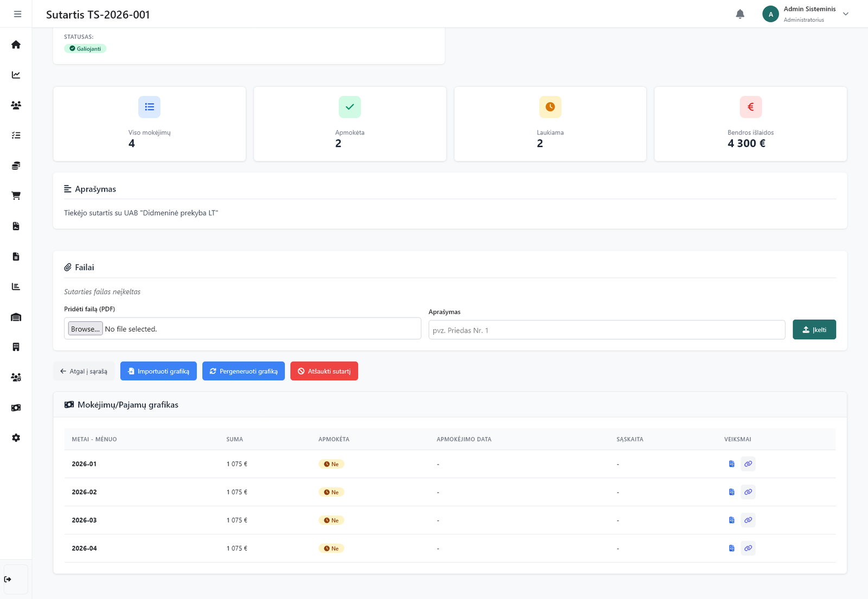
Task: Open the warehouse sidebar icon
Action: 16,317
